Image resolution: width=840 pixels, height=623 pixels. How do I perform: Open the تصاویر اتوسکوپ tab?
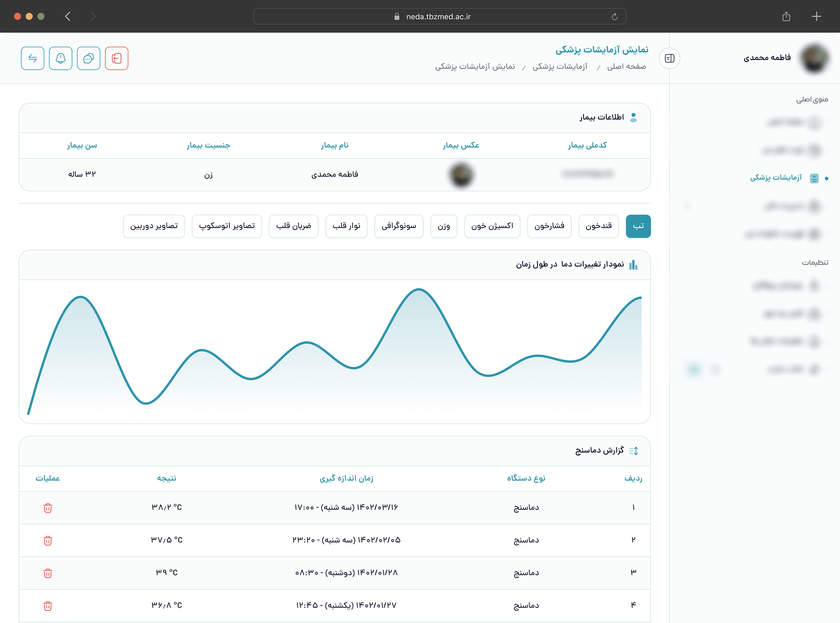pyautogui.click(x=227, y=226)
